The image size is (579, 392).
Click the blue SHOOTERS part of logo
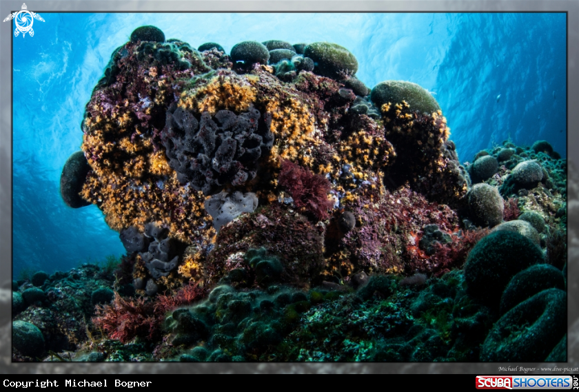pos(542,382)
